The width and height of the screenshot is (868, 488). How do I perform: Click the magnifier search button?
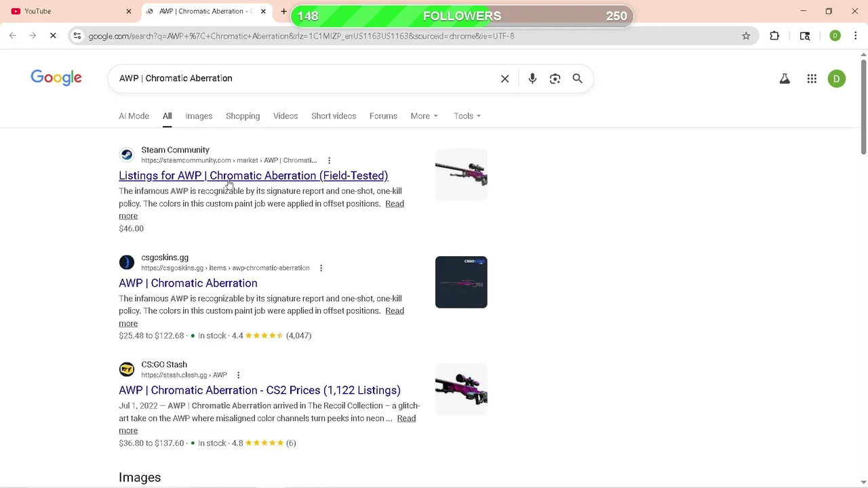coord(577,79)
